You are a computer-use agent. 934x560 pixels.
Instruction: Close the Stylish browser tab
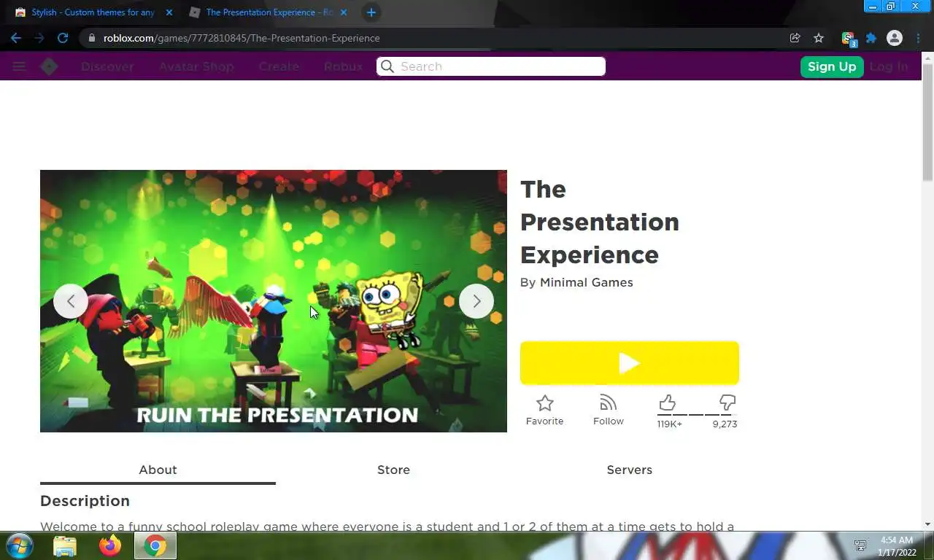(169, 12)
